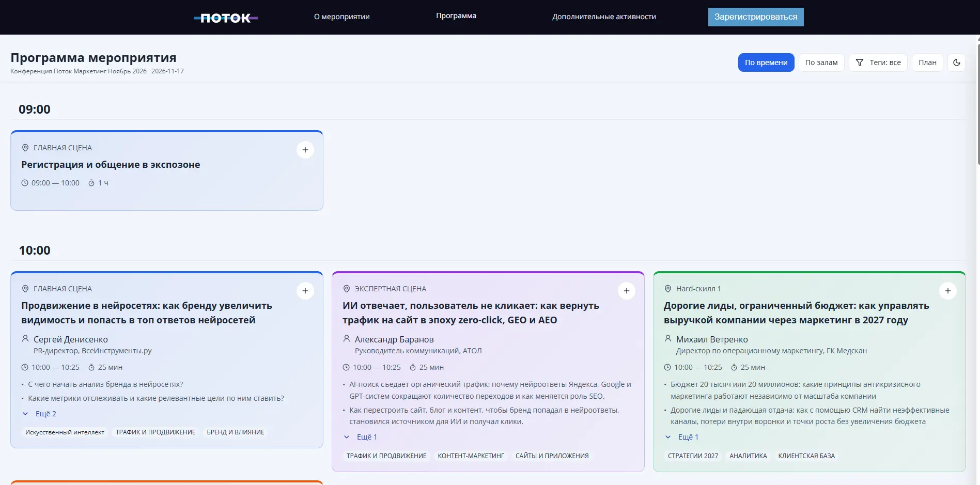The image size is (980, 485).
Task: Click the Зарегистрироваться button
Action: click(756, 17)
